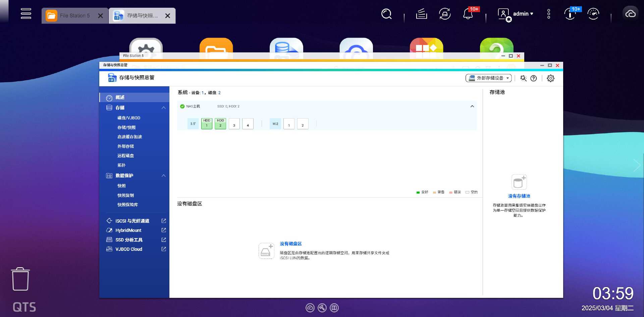Image resolution: width=644 pixels, height=317 pixels.
Task: Select M.2 slot 1
Action: 289,124
